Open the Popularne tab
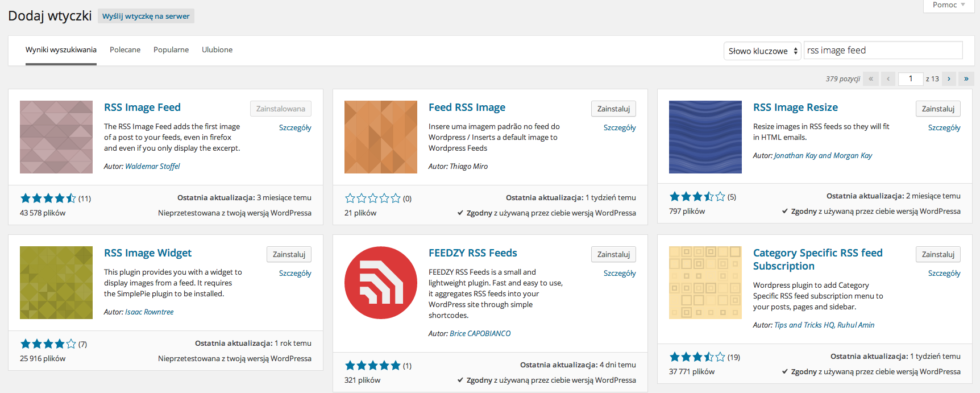 (171, 50)
